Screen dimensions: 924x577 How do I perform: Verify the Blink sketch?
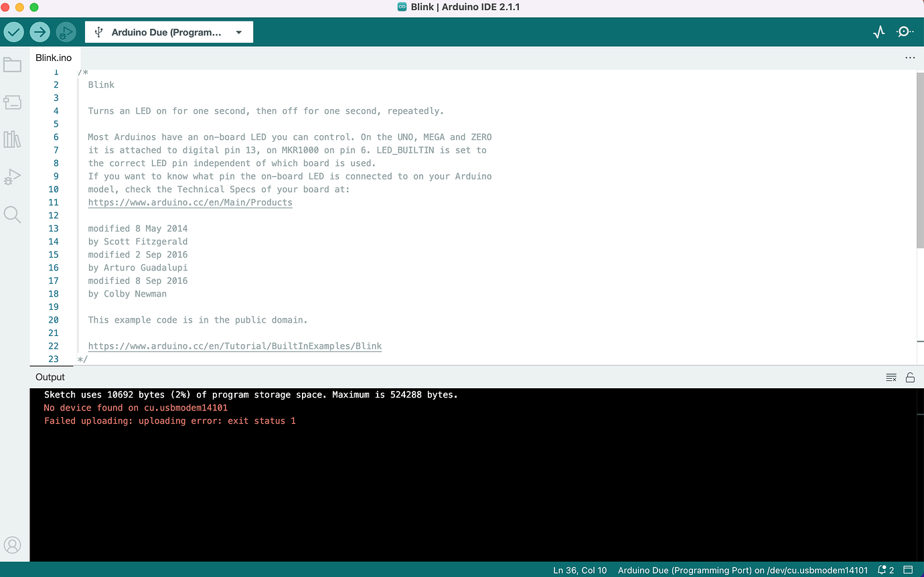tap(13, 31)
